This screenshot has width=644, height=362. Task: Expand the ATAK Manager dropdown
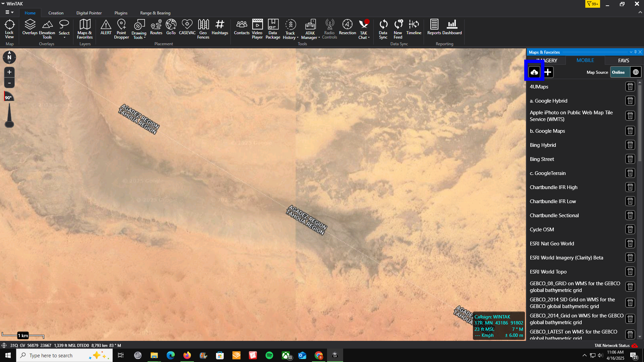(319, 38)
